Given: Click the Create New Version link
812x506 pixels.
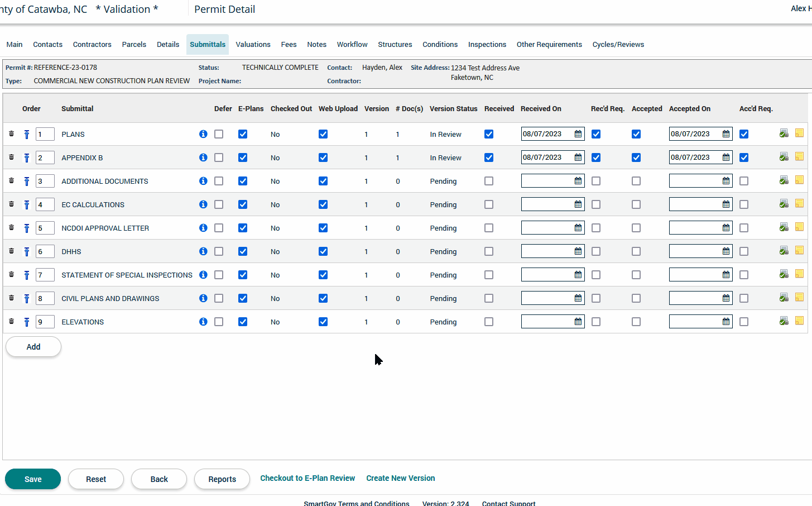Looking at the screenshot, I should [400, 478].
